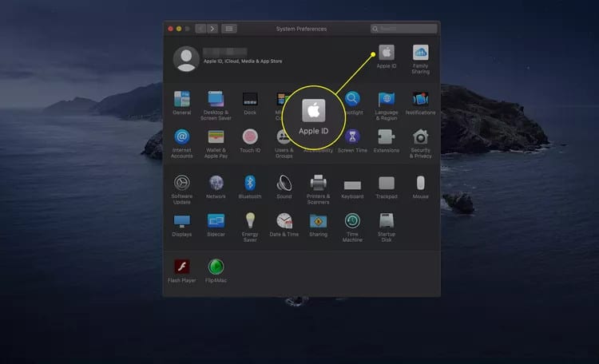Open Keyboard preferences

tap(352, 185)
